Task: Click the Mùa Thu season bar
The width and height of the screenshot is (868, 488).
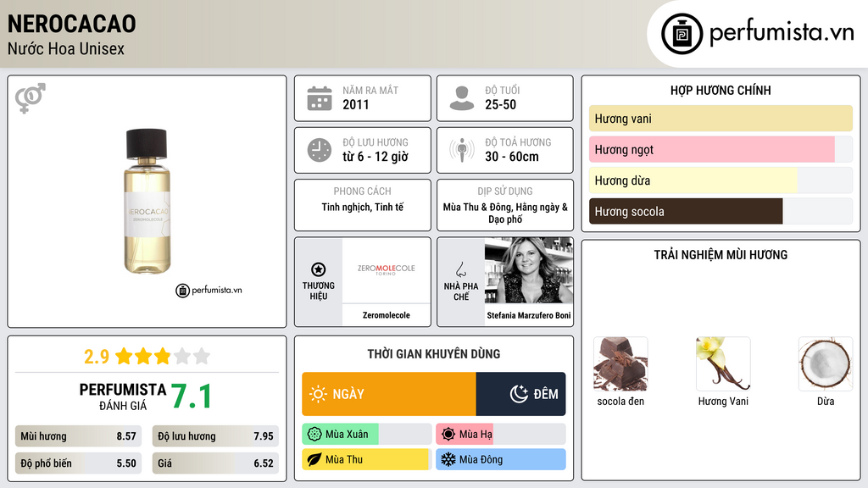Action: 366,459
